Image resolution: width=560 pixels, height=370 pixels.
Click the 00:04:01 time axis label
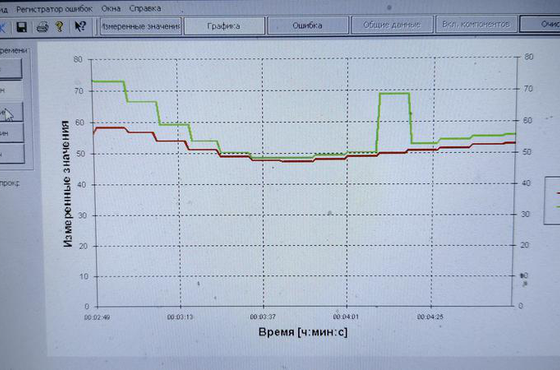click(x=345, y=316)
